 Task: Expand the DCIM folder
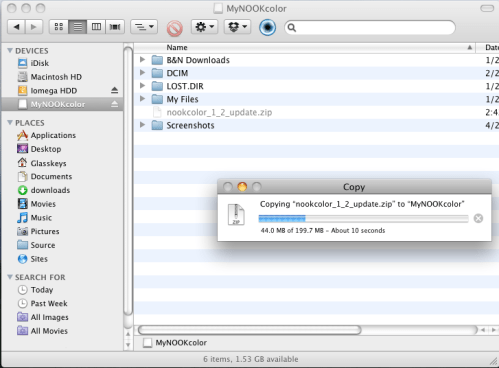142,73
